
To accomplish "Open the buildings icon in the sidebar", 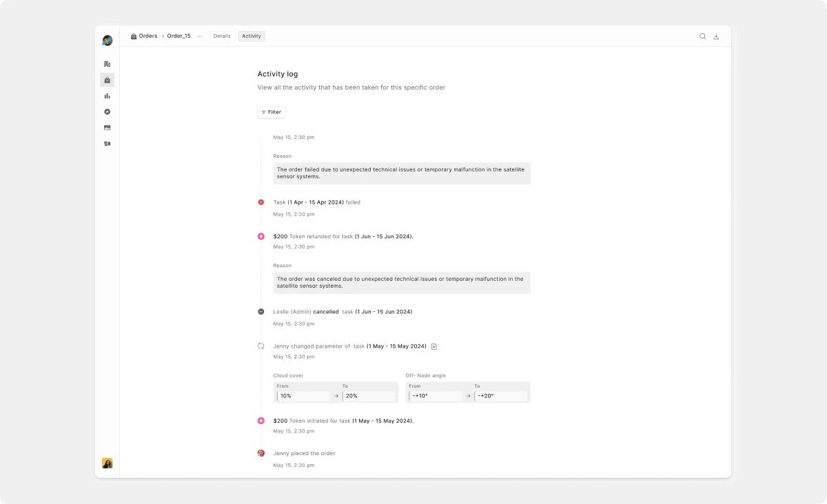I will (108, 64).
